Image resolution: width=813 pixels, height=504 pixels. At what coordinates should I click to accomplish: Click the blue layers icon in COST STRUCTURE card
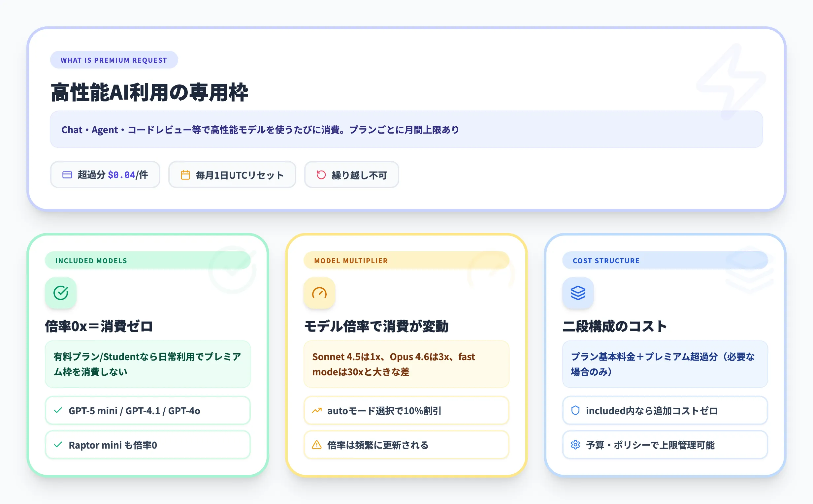click(x=578, y=293)
